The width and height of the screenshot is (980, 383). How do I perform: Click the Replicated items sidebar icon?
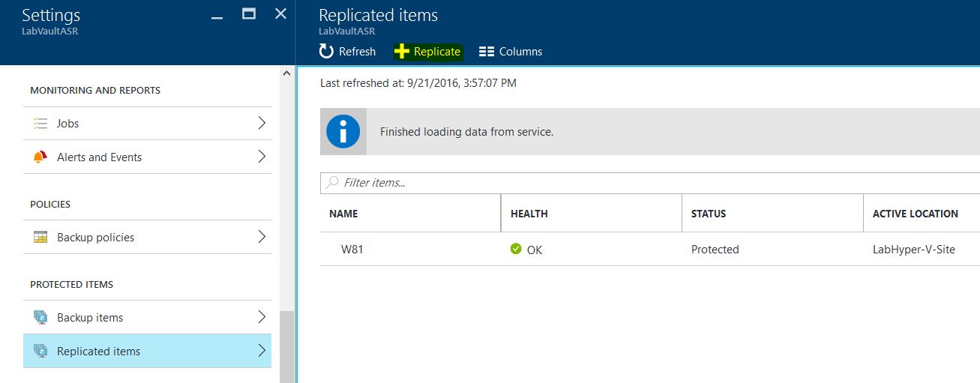[x=40, y=352]
